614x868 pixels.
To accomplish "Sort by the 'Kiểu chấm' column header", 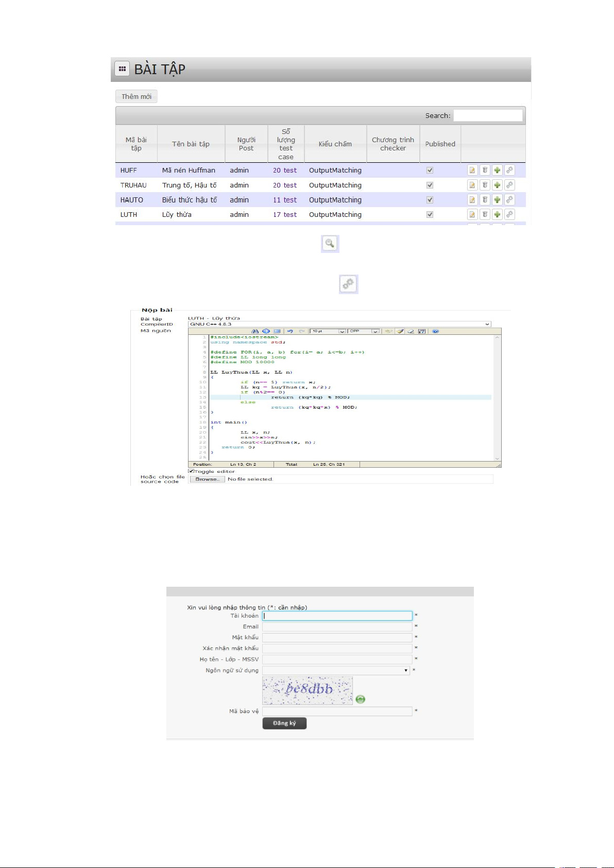I will (x=335, y=144).
